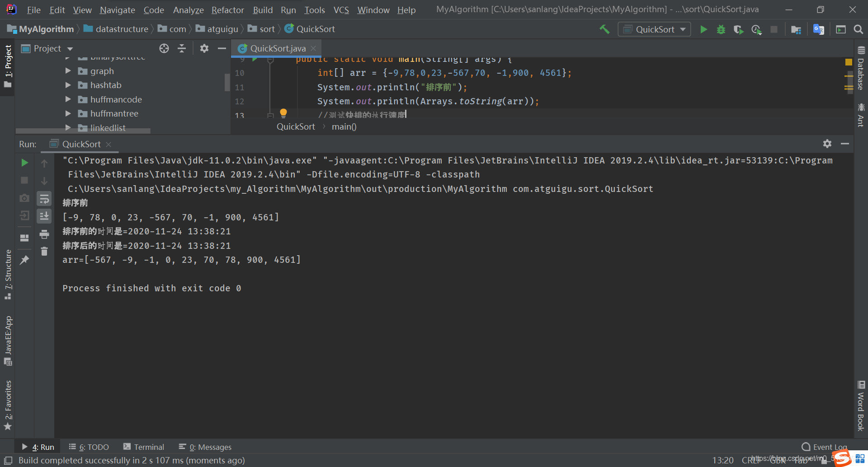Image resolution: width=868 pixels, height=467 pixels.
Task: Run QuickSort with the green toolbar arrow
Action: coord(703,29)
